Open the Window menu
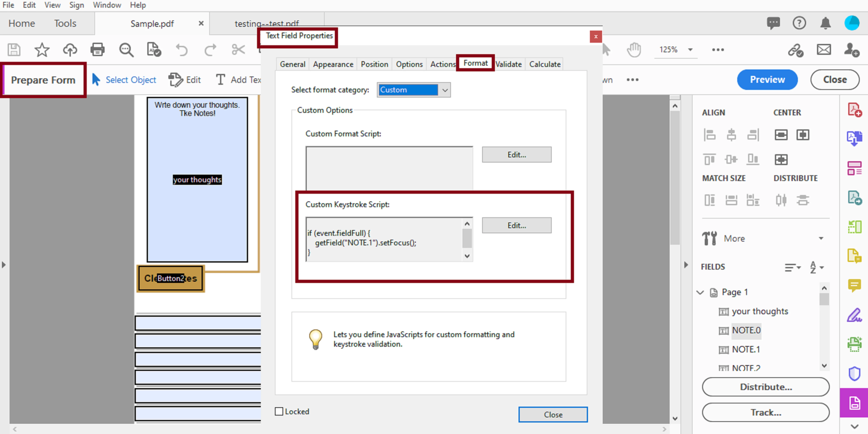The height and width of the screenshot is (434, 868). (107, 5)
